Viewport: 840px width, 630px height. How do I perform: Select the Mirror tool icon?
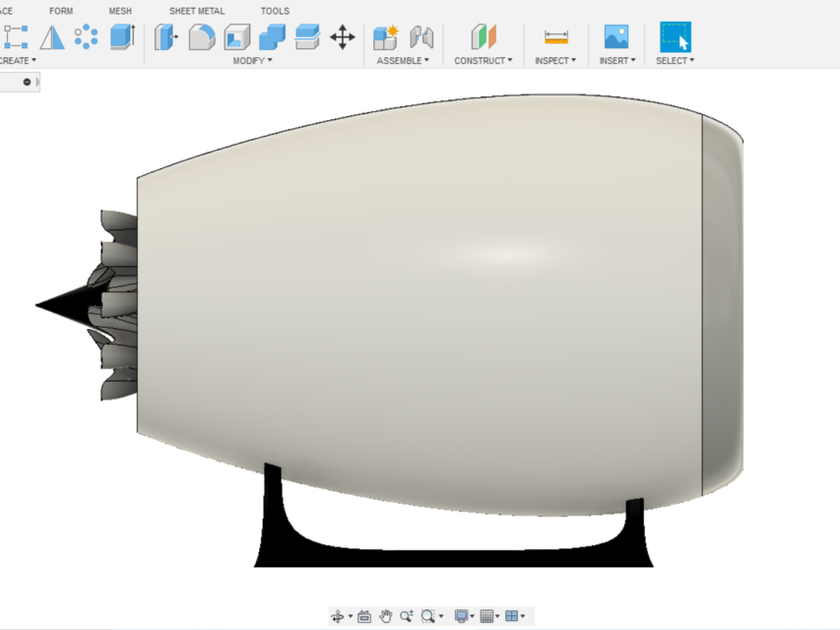421,37
